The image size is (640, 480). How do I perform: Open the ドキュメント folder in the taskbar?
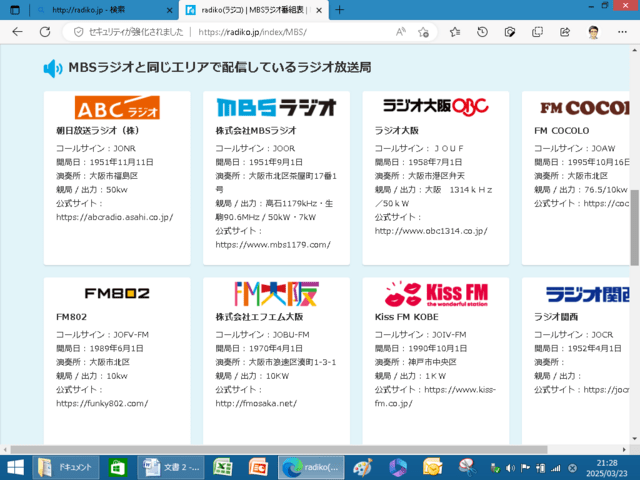point(66,467)
